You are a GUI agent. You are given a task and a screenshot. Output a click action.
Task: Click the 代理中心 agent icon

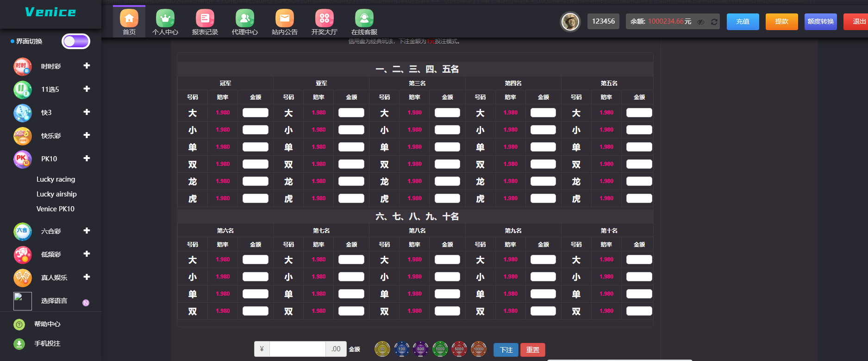pyautogui.click(x=245, y=19)
